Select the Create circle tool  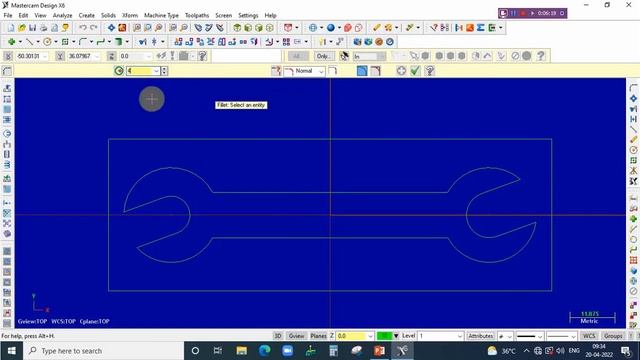pyautogui.click(x=47, y=42)
